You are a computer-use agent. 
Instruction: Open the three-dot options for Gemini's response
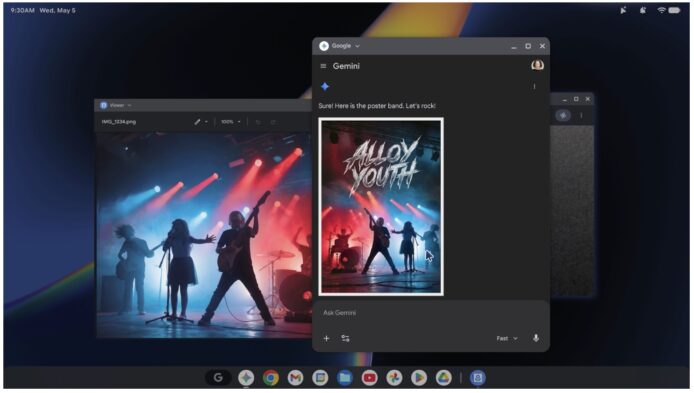[x=534, y=87]
